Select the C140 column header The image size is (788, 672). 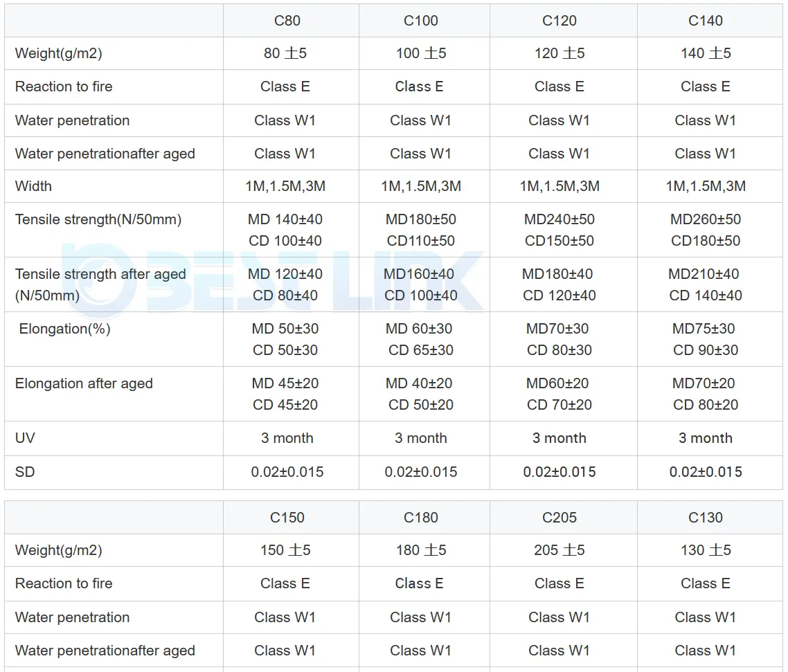pyautogui.click(x=705, y=21)
